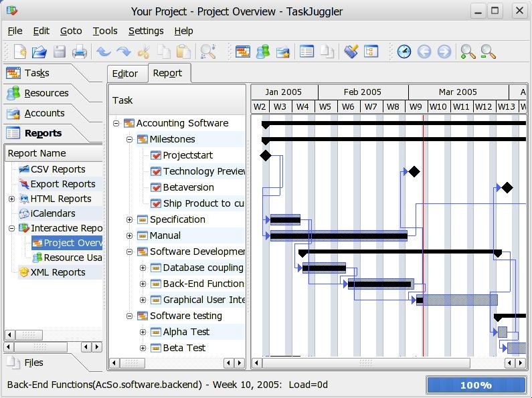Image resolution: width=532 pixels, height=398 pixels.
Task: Click the resource list toolbar icon
Action: [x=262, y=52]
